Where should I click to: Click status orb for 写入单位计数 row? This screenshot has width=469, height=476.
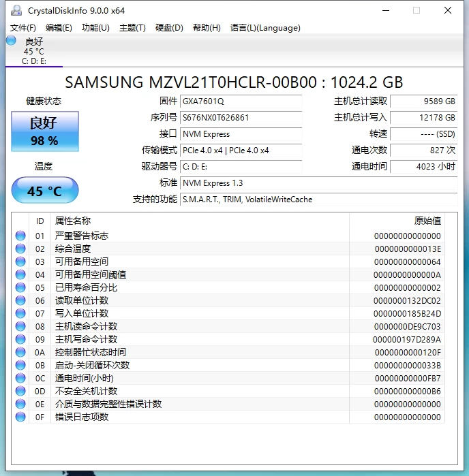(20, 314)
